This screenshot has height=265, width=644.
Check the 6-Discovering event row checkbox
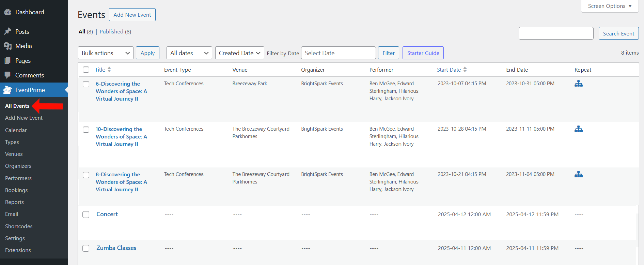(86, 84)
